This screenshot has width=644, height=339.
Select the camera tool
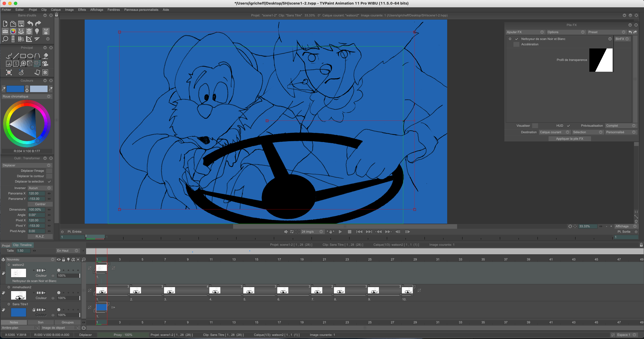45,64
